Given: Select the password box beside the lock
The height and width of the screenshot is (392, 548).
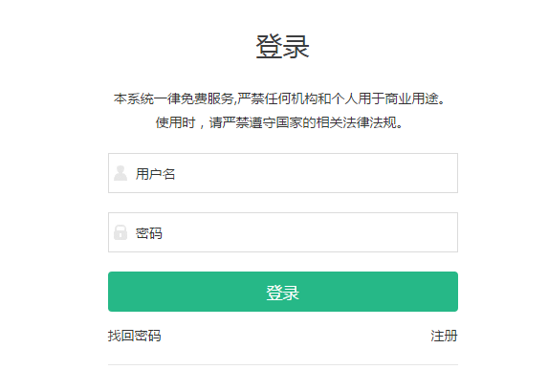Looking at the screenshot, I should coord(283,232).
